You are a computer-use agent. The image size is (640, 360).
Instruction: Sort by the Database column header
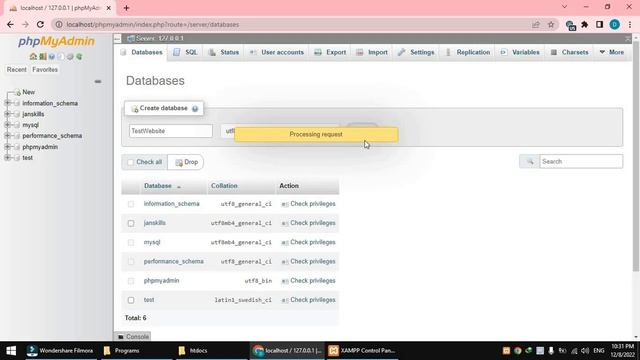[158, 186]
